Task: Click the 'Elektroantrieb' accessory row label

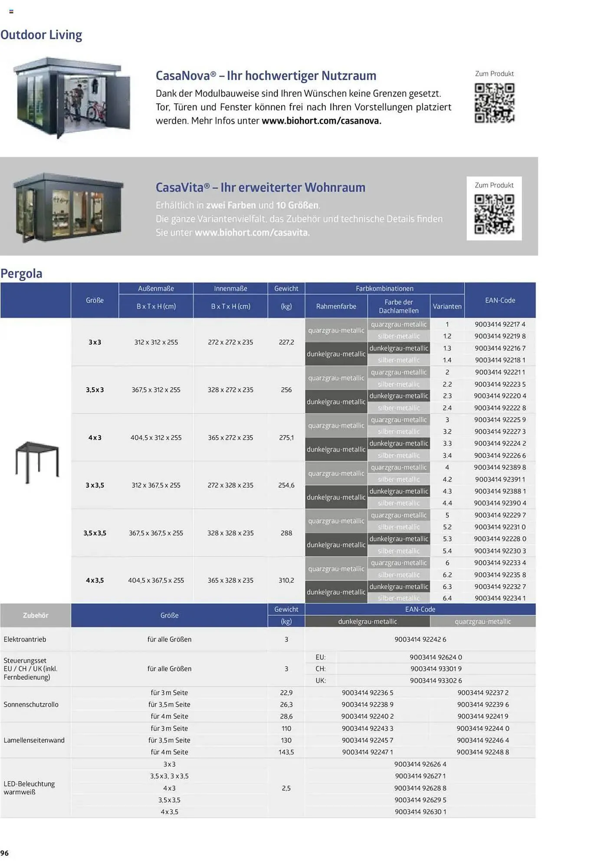Action: [x=25, y=639]
